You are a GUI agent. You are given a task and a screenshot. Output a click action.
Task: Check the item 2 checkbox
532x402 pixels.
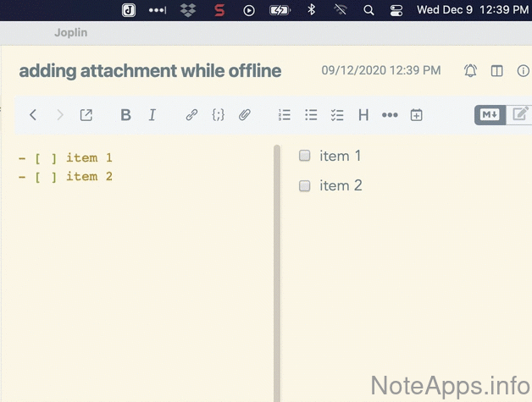pyautogui.click(x=305, y=186)
